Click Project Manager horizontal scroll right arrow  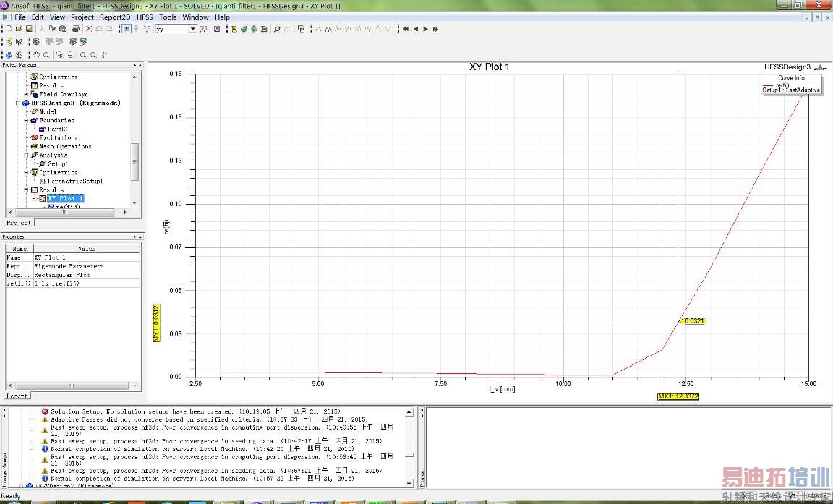125,213
